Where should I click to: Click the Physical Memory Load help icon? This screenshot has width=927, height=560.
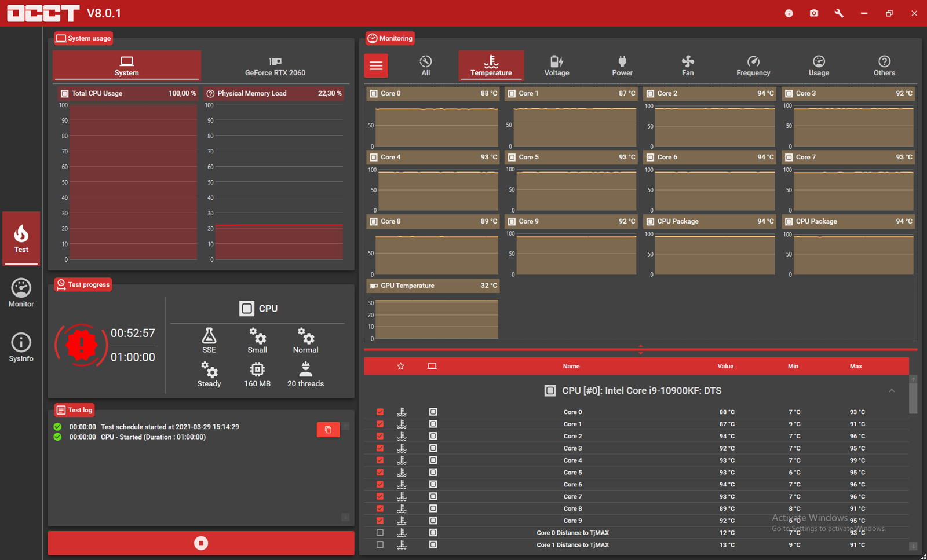[x=211, y=93]
